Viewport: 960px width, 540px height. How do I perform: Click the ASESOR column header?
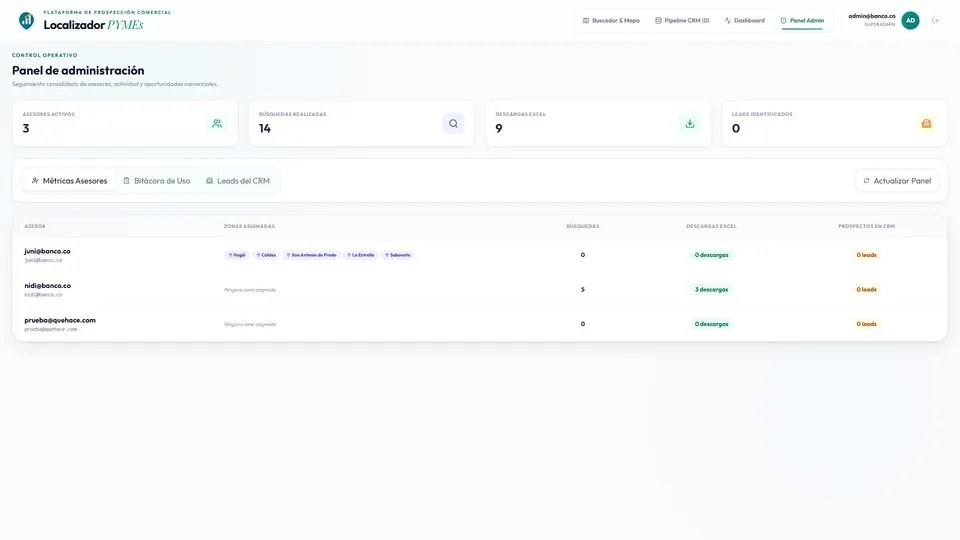click(x=35, y=226)
